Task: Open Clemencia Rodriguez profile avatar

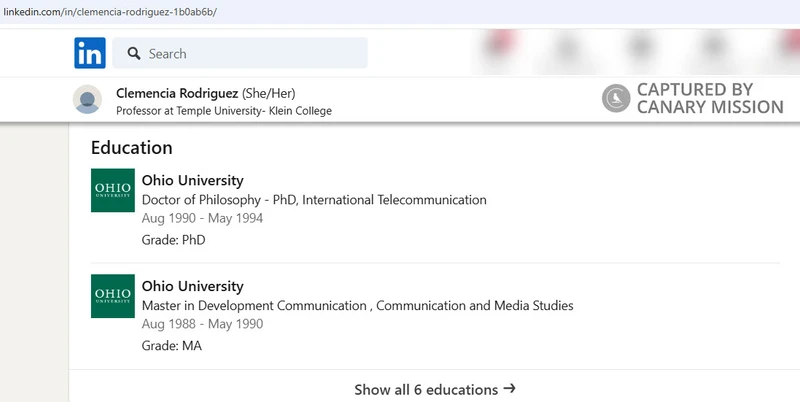Action: point(87,99)
